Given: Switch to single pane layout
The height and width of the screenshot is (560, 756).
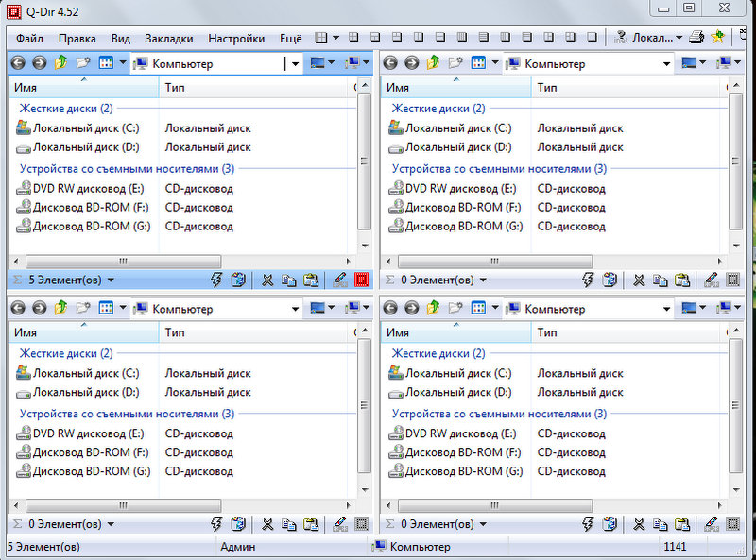Looking at the screenshot, I should pos(592,37).
